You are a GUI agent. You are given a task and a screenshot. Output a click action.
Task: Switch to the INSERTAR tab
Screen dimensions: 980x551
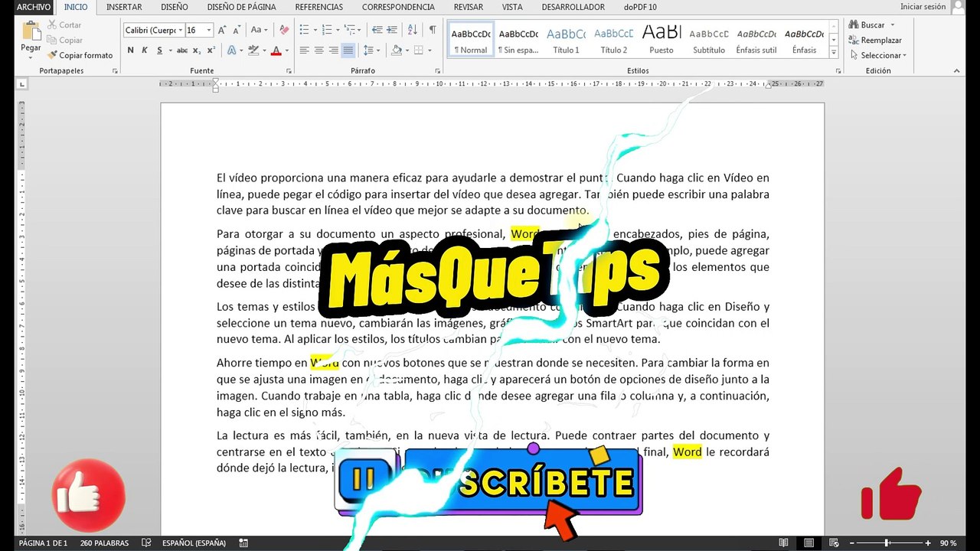click(124, 7)
